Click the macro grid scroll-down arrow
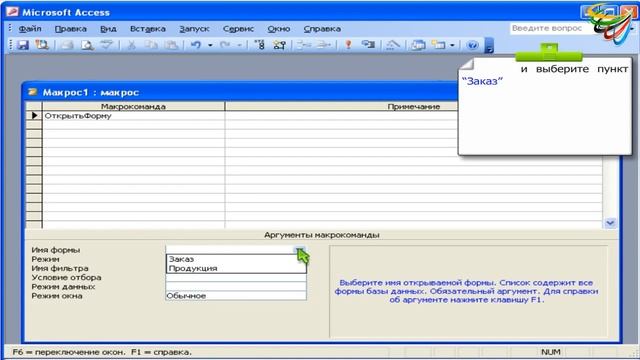640x360 pixels. [610, 223]
